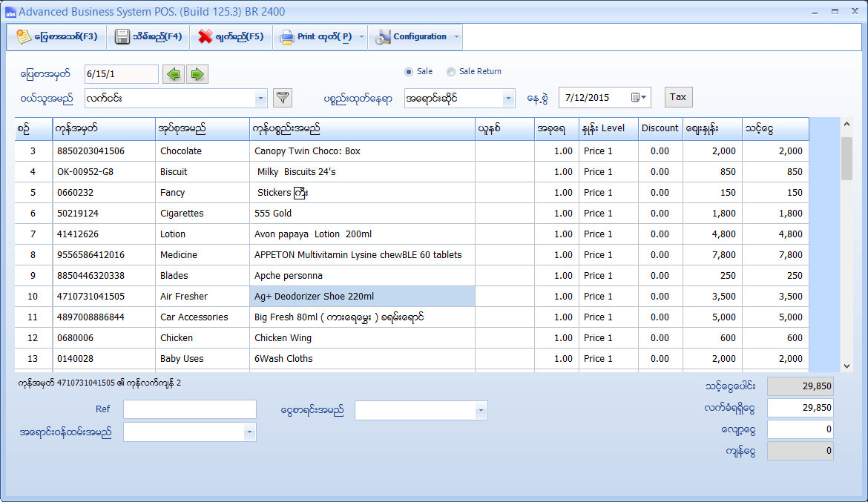868x502 pixels.
Task: Open the salesperson name dropdown
Action: (x=249, y=432)
